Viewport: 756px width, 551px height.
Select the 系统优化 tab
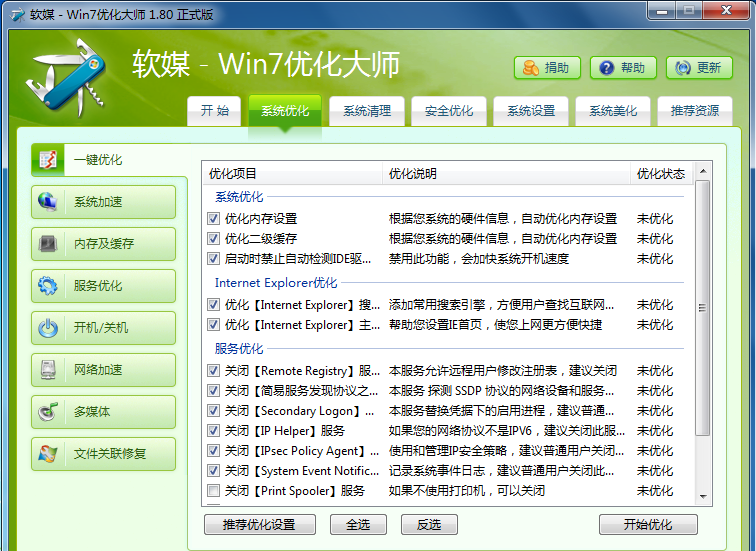pos(285,111)
